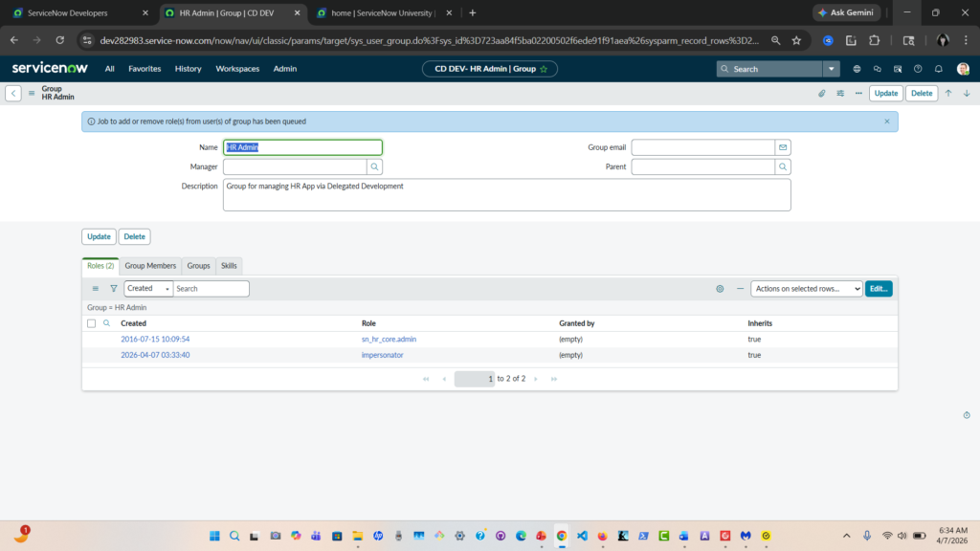Image resolution: width=980 pixels, height=551 pixels.
Task: Open the Personalize Form sliders icon
Action: pos(840,94)
